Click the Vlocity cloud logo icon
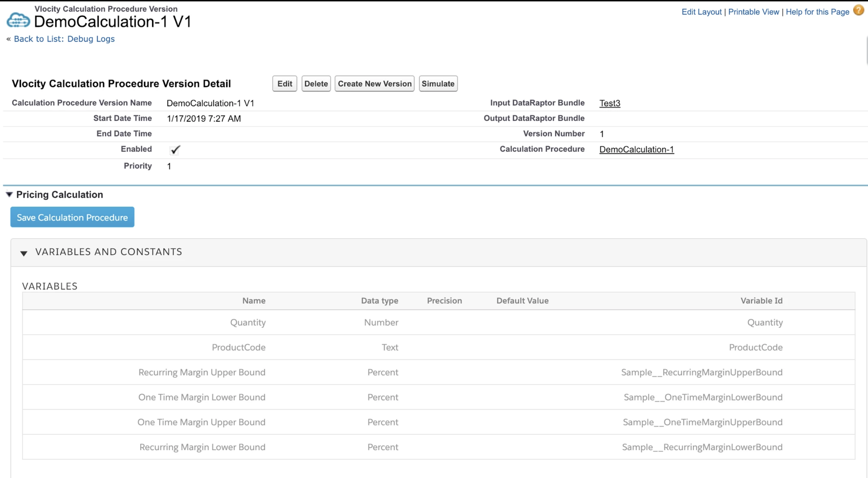Viewport: 868px width, 478px height. point(18,20)
